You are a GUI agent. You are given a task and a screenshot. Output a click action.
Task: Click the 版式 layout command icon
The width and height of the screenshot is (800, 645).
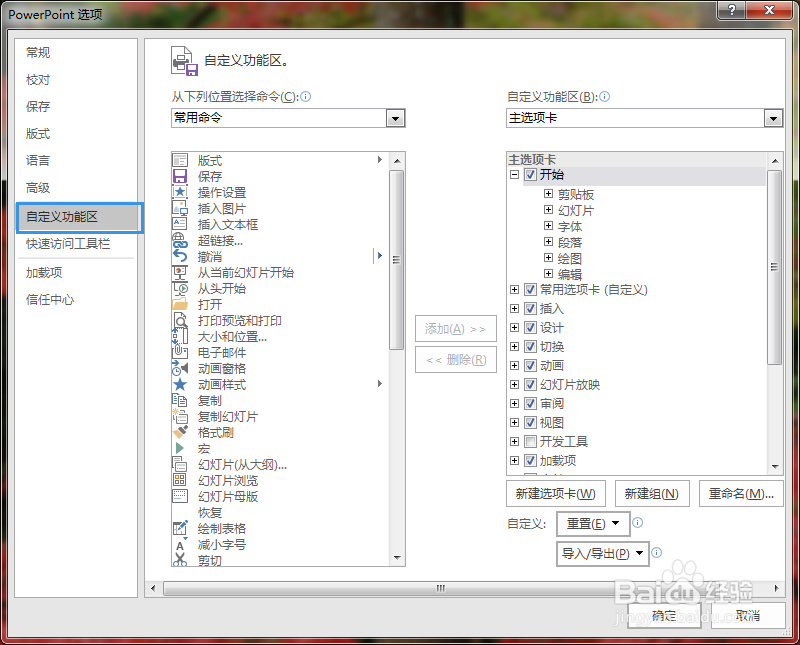pyautogui.click(x=180, y=160)
